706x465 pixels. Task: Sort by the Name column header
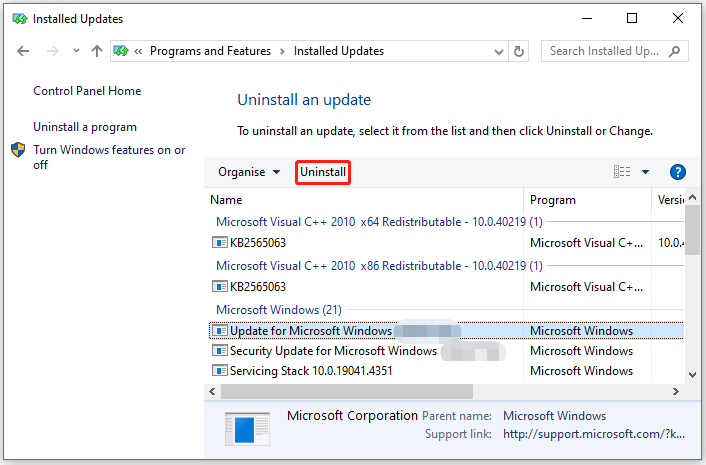[366, 200]
